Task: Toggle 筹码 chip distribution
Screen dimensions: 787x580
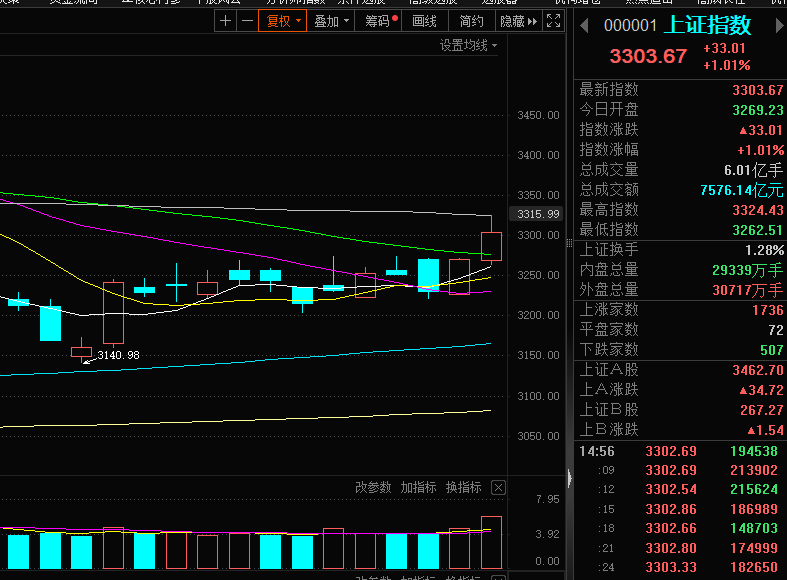Action: click(x=378, y=21)
